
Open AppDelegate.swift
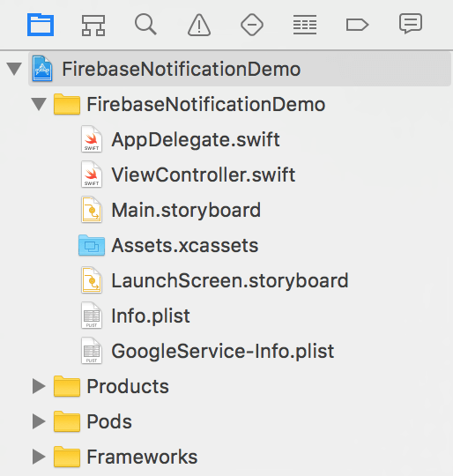pos(196,140)
